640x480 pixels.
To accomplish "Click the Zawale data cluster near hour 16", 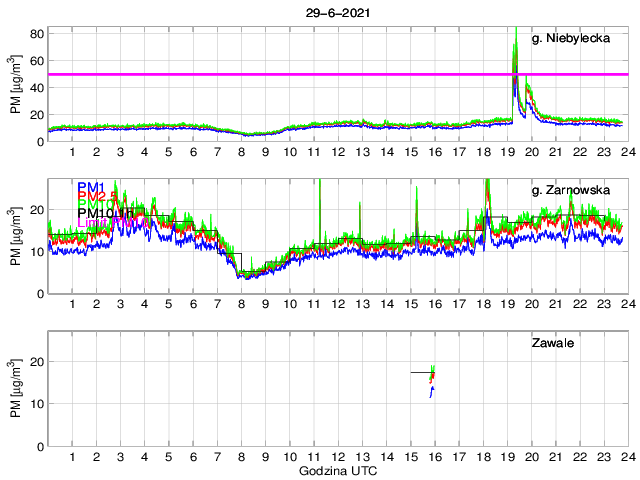I will click(x=432, y=381).
